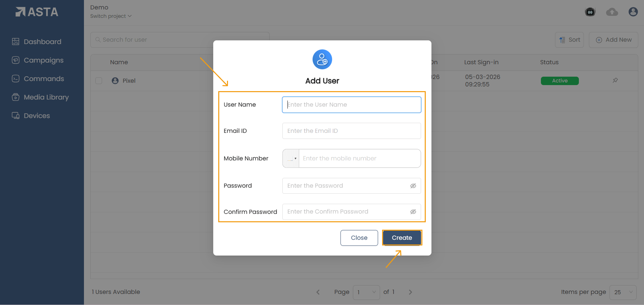Screen dimensions: 644x305
Task: Open the user profile account icon
Action: [633, 12]
